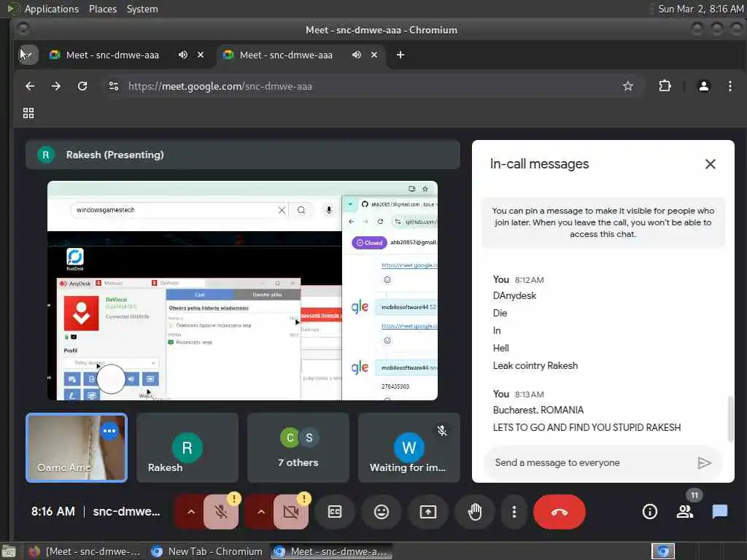Toggle the muted microphone button
Screen dimensions: 747x560
pyautogui.click(x=221, y=512)
